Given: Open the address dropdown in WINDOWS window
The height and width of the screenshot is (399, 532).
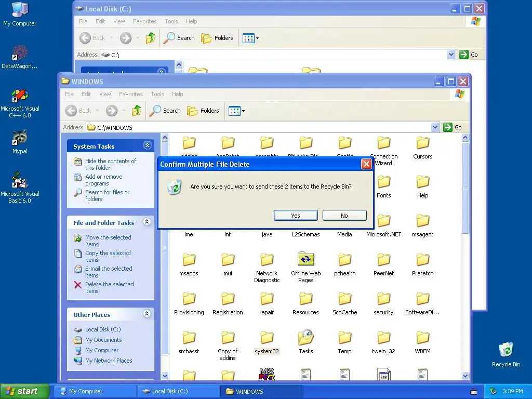Looking at the screenshot, I should click(435, 127).
